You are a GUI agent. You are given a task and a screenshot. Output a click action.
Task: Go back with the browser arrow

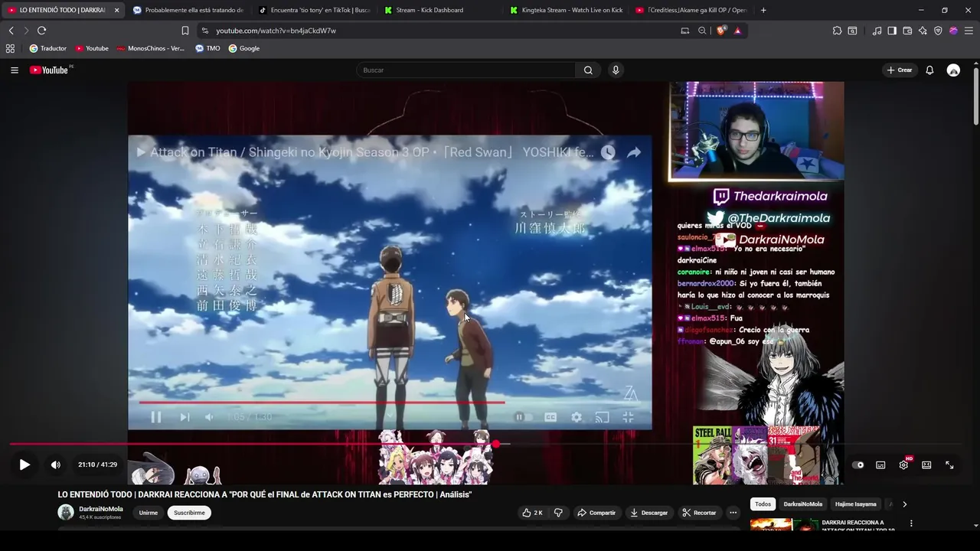coord(11,31)
